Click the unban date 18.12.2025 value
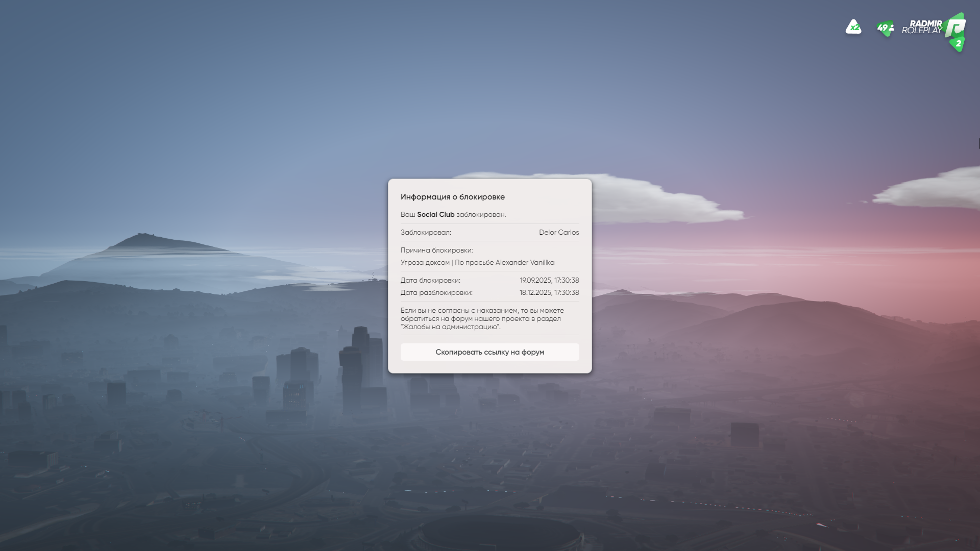980x551 pixels. click(549, 293)
